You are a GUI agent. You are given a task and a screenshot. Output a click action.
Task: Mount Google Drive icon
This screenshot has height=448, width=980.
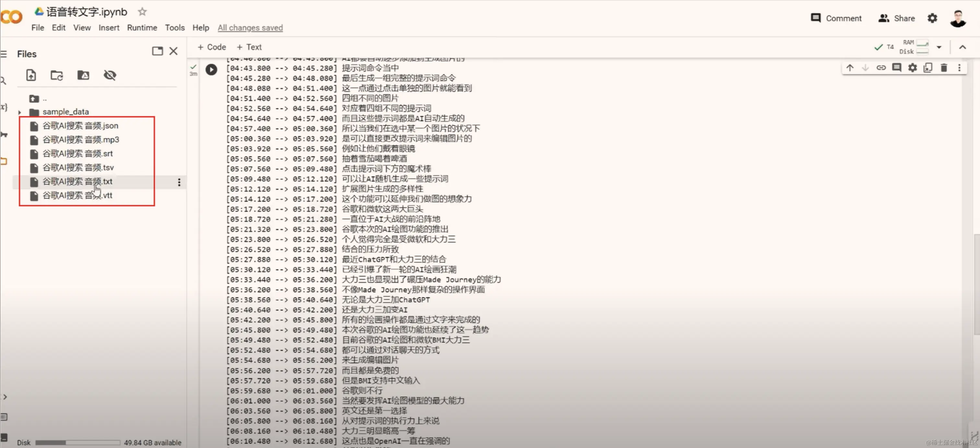tap(83, 75)
